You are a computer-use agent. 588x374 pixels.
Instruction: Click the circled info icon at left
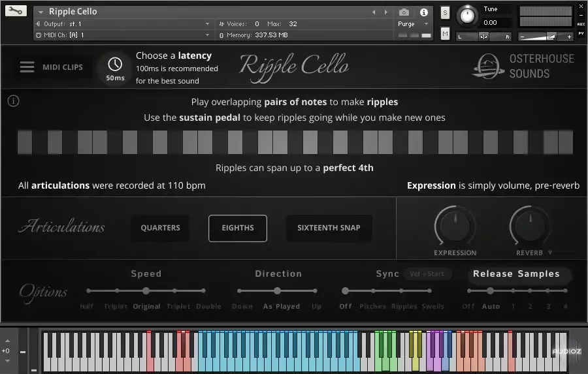13,101
